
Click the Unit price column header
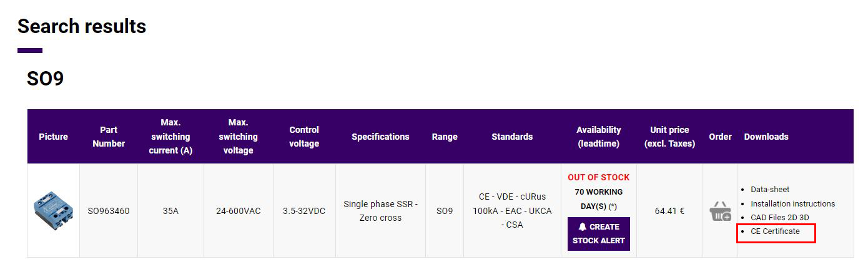[x=669, y=137]
